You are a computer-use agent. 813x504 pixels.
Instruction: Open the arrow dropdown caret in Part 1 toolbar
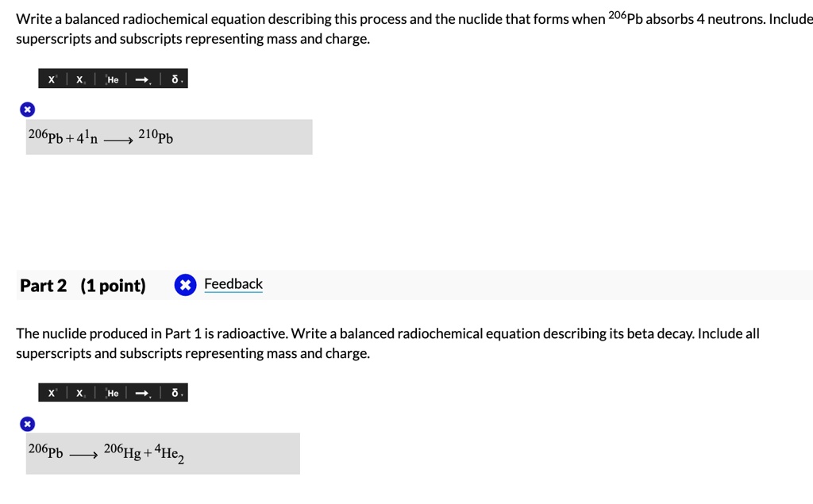tap(150, 80)
